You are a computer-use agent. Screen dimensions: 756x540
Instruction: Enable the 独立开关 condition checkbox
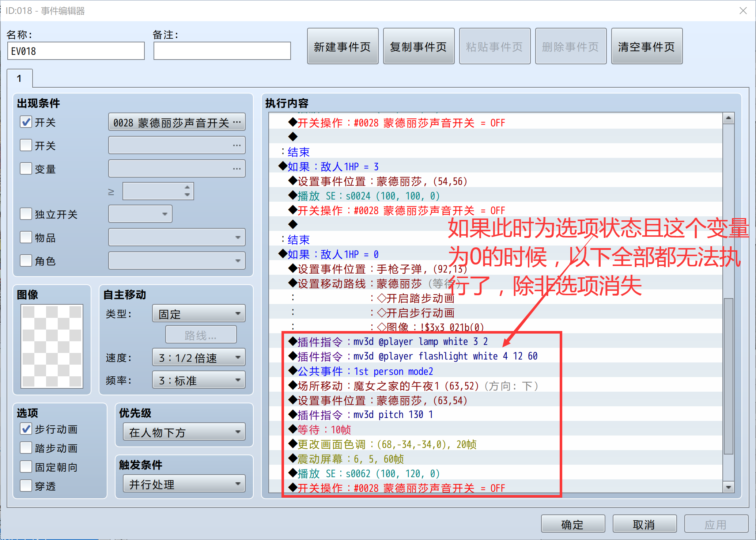pos(26,214)
